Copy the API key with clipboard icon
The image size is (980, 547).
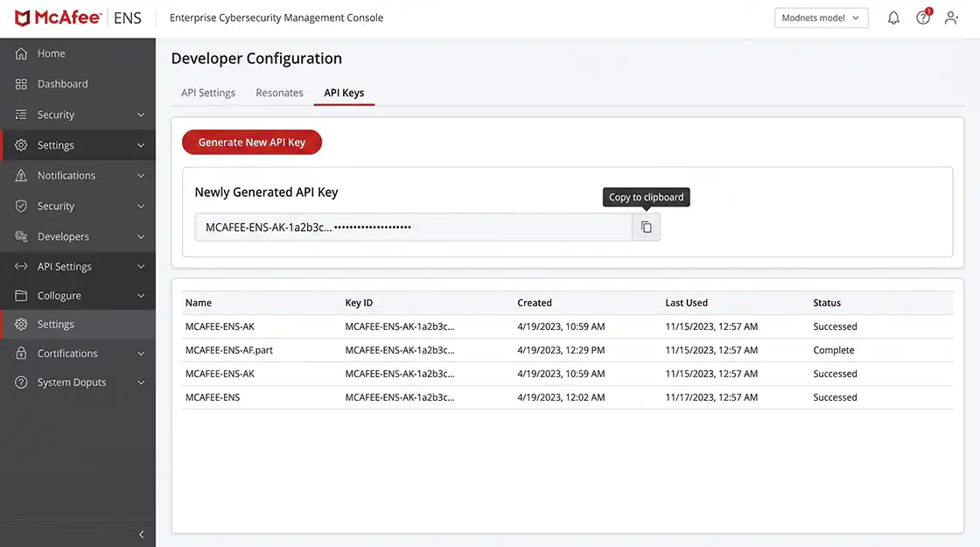tap(647, 227)
